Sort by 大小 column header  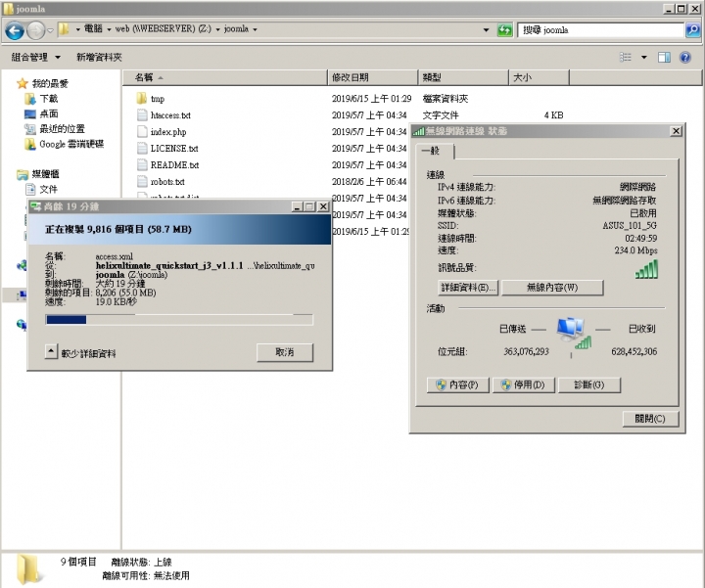(x=540, y=77)
